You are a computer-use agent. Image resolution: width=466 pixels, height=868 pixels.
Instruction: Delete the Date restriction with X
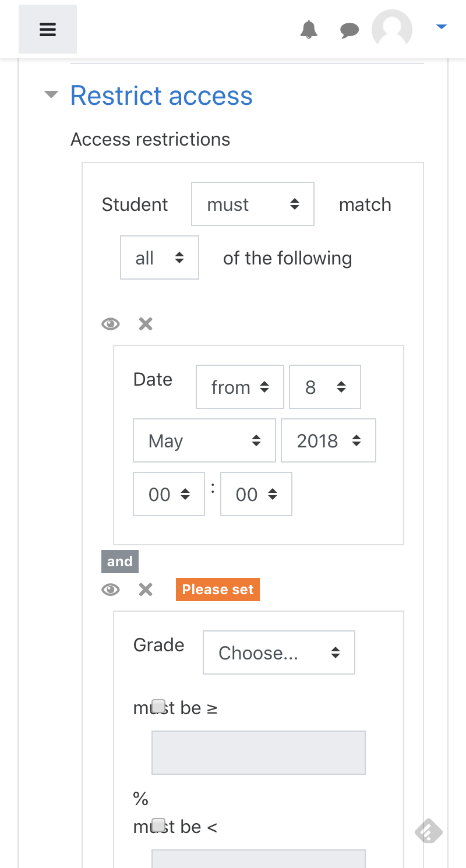click(146, 324)
